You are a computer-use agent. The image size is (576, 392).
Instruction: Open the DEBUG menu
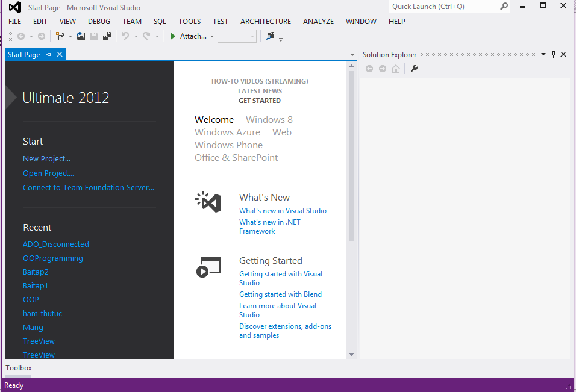pyautogui.click(x=99, y=22)
